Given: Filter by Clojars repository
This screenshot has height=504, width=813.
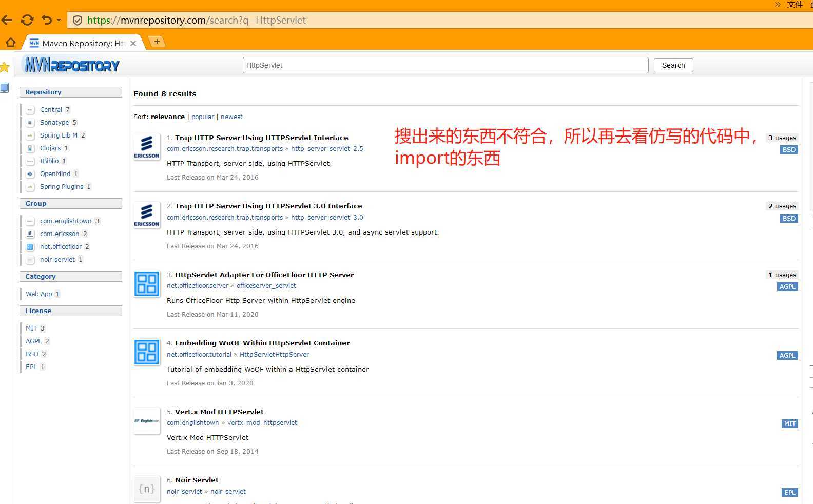Looking at the screenshot, I should click(50, 148).
